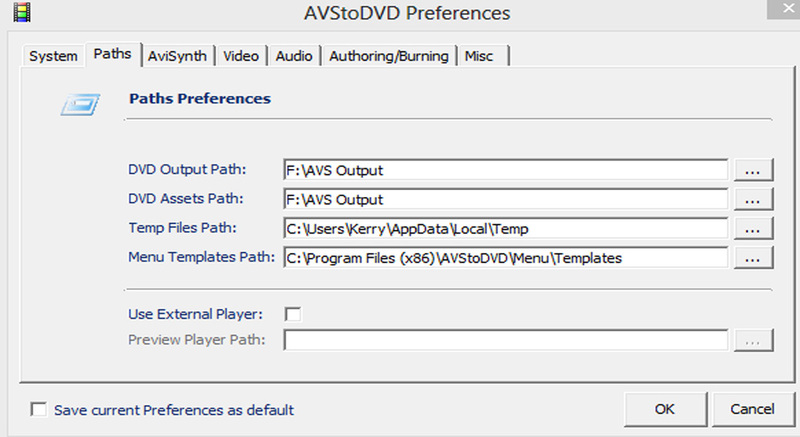Open the AviSynth tab
Screen dimensions: 800x437
coord(177,56)
